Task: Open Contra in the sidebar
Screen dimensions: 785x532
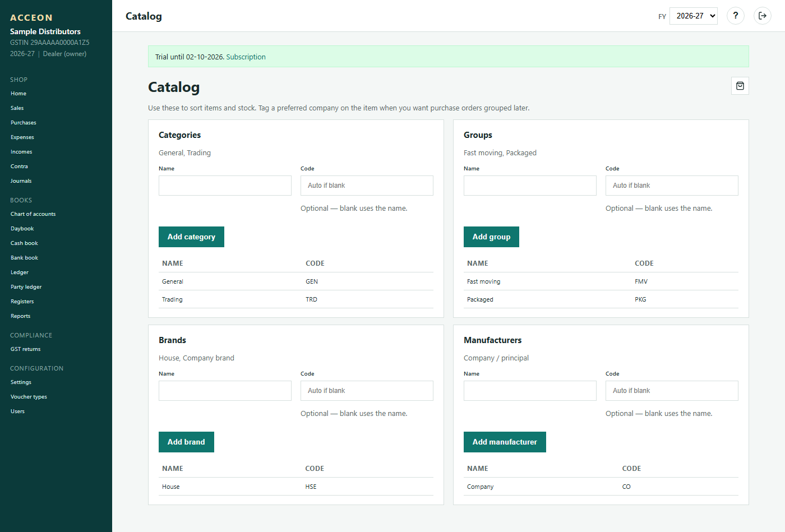Action: pos(19,166)
